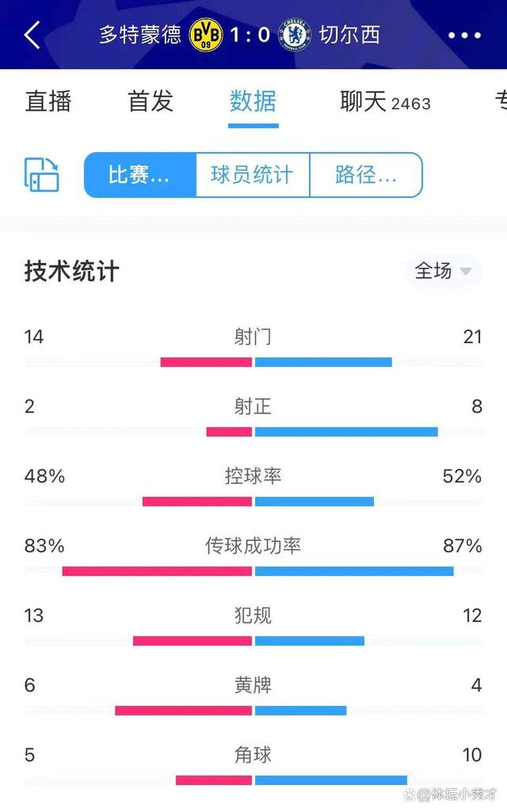This screenshot has height=812, width=507.
Task: Open the 全场 period dropdown
Action: tap(441, 271)
